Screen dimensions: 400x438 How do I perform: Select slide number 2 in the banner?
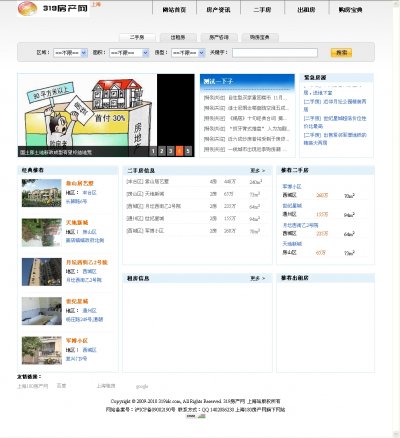click(162, 151)
